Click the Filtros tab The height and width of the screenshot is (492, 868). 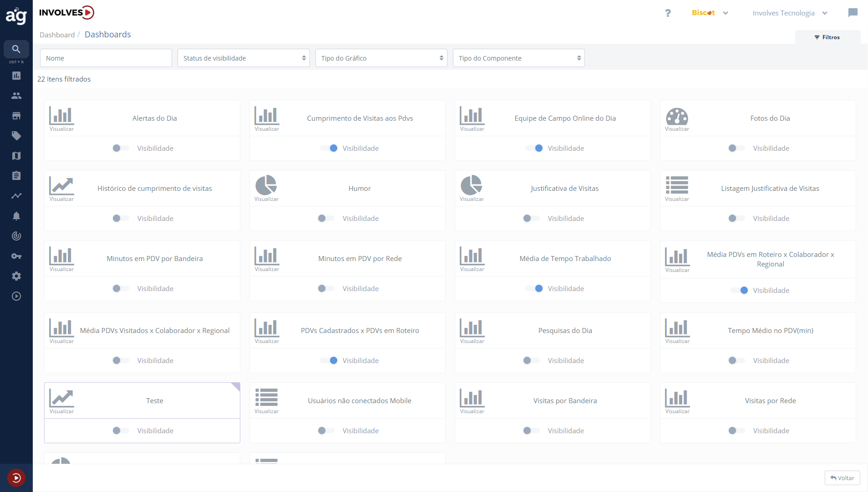(x=827, y=37)
